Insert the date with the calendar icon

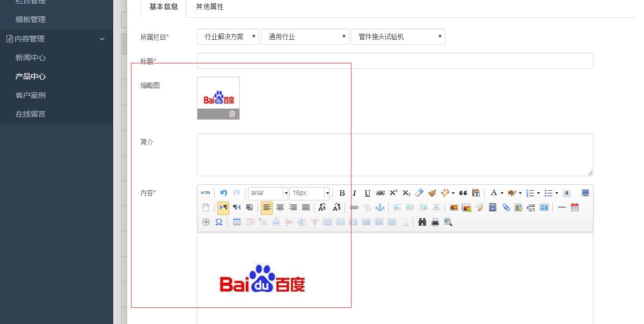click(575, 207)
